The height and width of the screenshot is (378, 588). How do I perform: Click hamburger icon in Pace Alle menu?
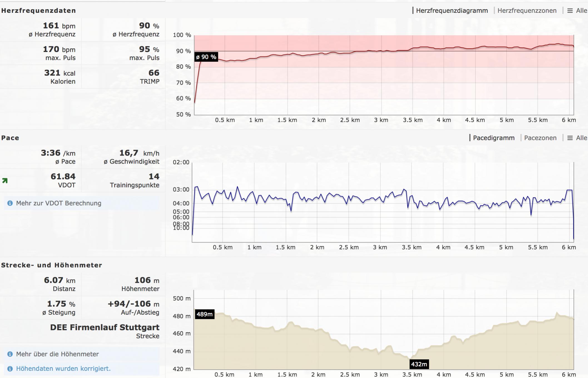[x=570, y=138]
